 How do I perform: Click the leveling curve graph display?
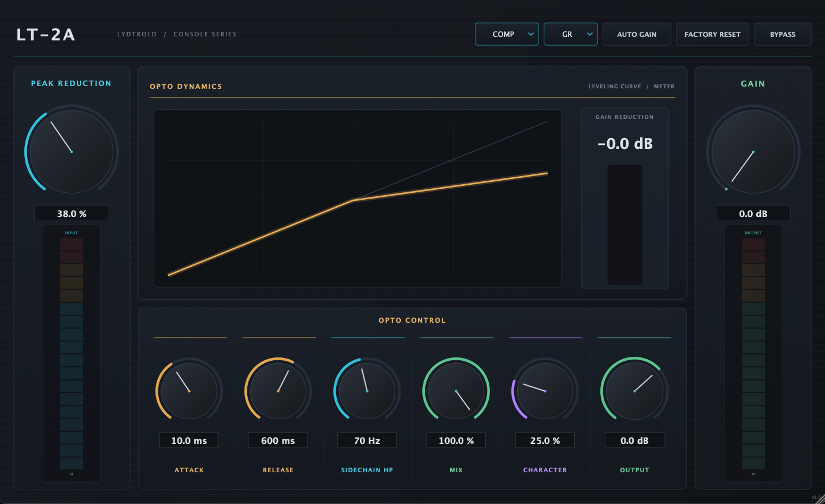(358, 198)
